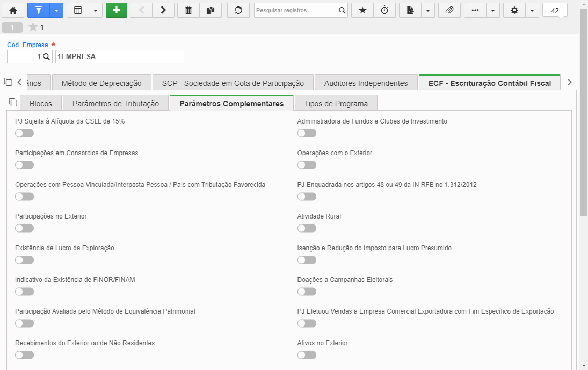Screen dimensions: 588x370
Task: Open the Auditores Independentes tab
Action: coord(366,83)
